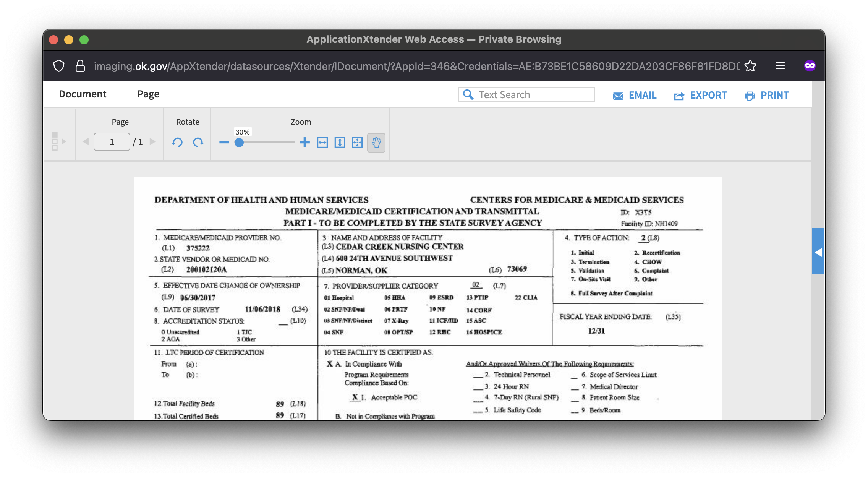The width and height of the screenshot is (868, 477).
Task: Expand the right side panel arrow
Action: click(x=818, y=251)
